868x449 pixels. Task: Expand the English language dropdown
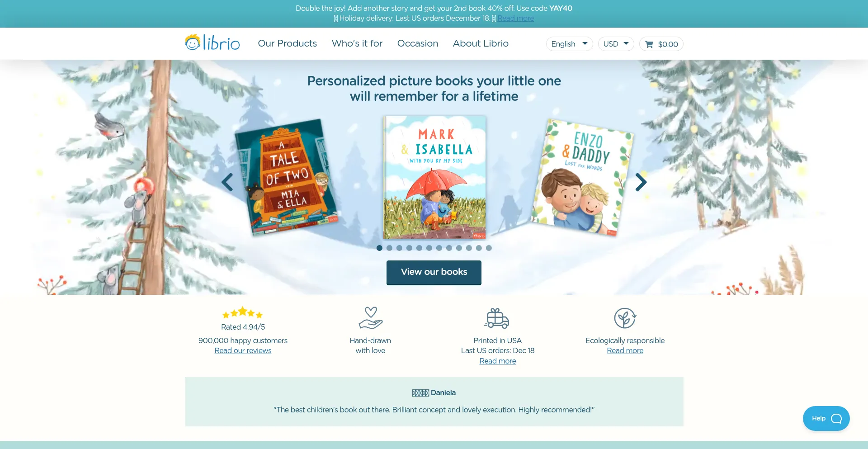pyautogui.click(x=569, y=44)
